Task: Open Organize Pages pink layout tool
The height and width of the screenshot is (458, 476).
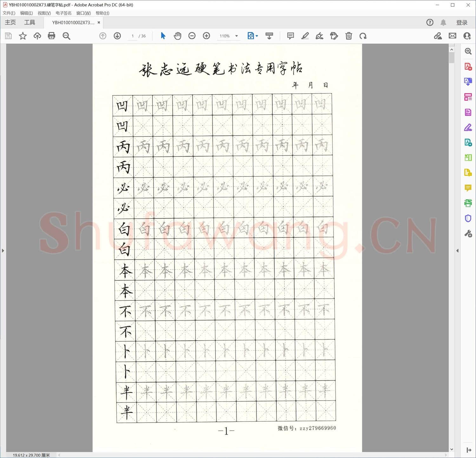Action: click(468, 97)
